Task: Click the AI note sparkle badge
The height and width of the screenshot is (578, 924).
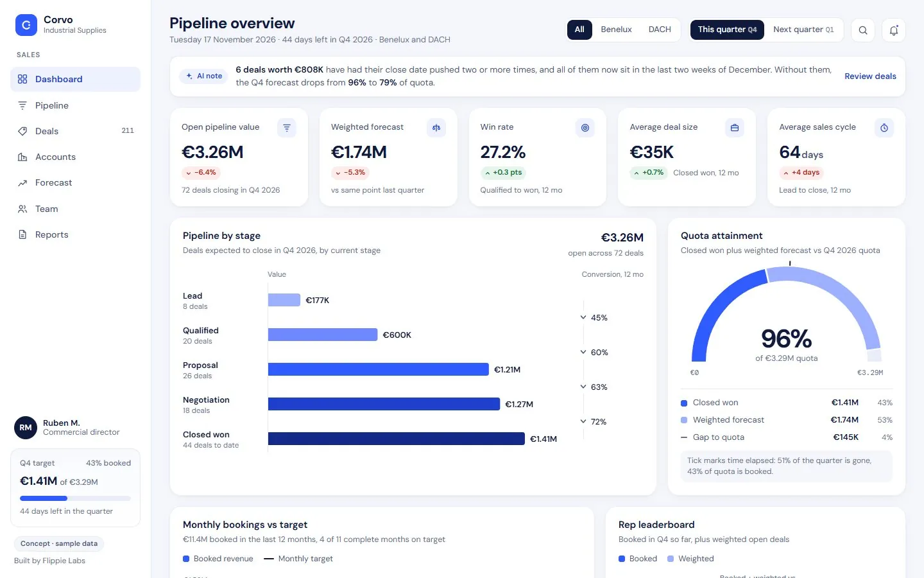Action: (x=204, y=76)
